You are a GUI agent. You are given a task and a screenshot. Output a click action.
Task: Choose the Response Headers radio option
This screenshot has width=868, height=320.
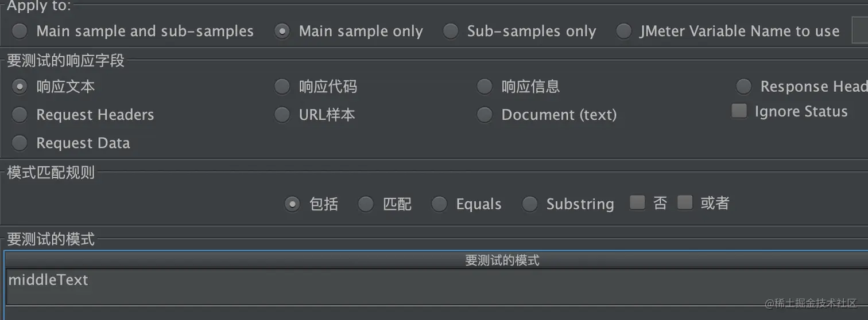click(743, 87)
